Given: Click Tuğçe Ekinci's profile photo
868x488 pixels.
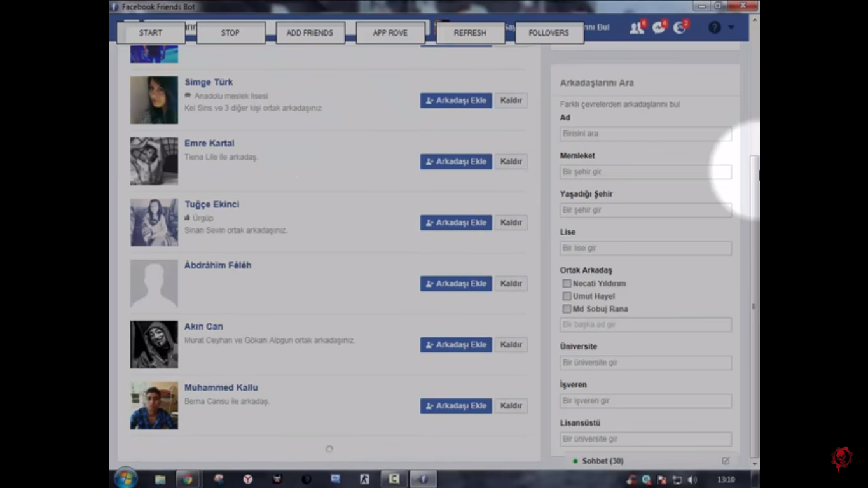Looking at the screenshot, I should 154,222.
